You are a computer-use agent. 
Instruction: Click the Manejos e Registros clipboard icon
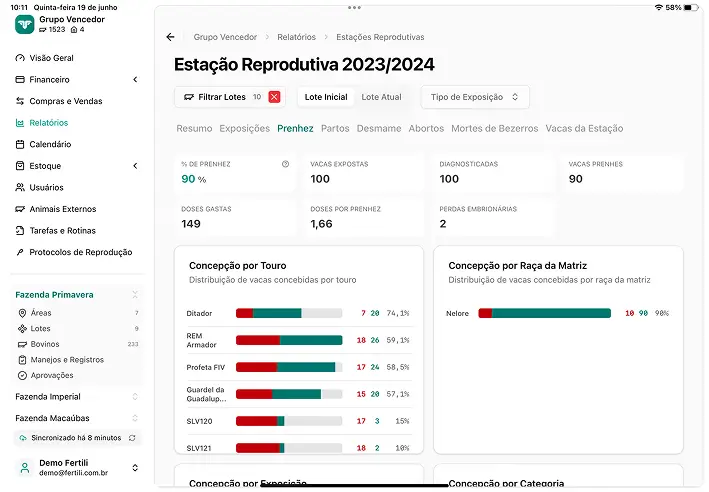pos(22,360)
